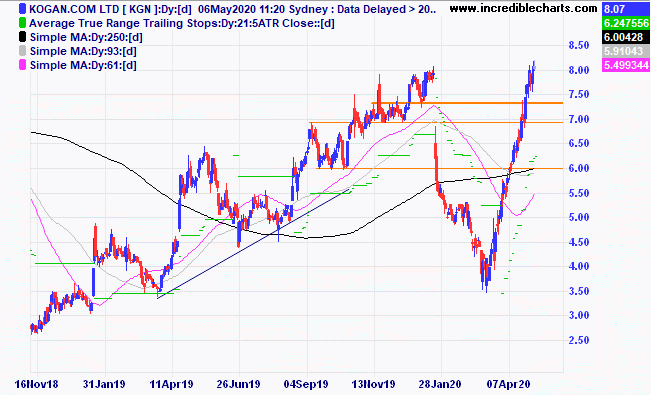651x395 pixels.
Task: Select the Simple MA:Dy:61 legend label
Action: coord(83,65)
